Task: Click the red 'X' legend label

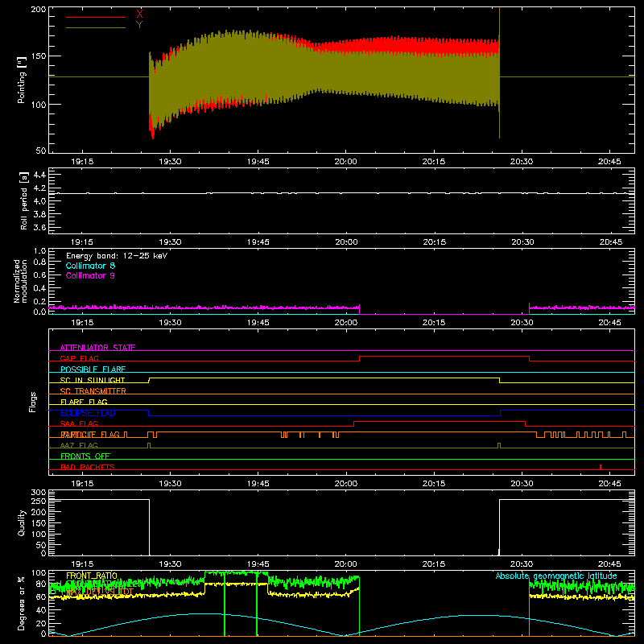Action: tap(139, 14)
